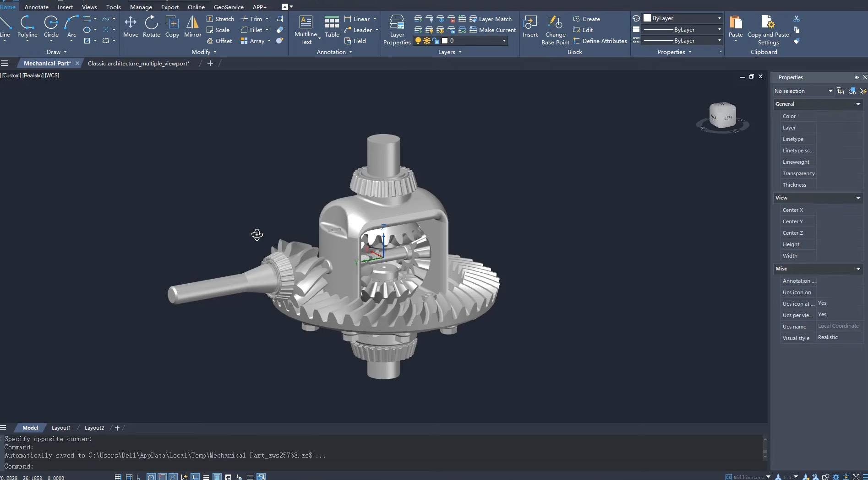This screenshot has width=868, height=480.
Task: Click Define Attributes
Action: [600, 41]
